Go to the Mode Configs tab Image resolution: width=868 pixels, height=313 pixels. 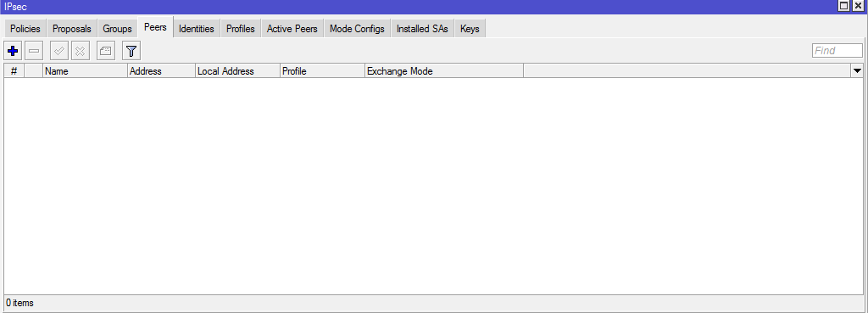(x=357, y=29)
